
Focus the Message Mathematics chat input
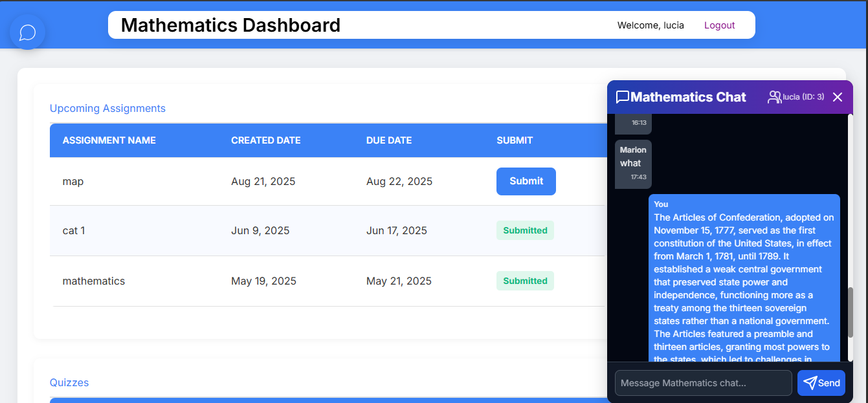point(704,383)
